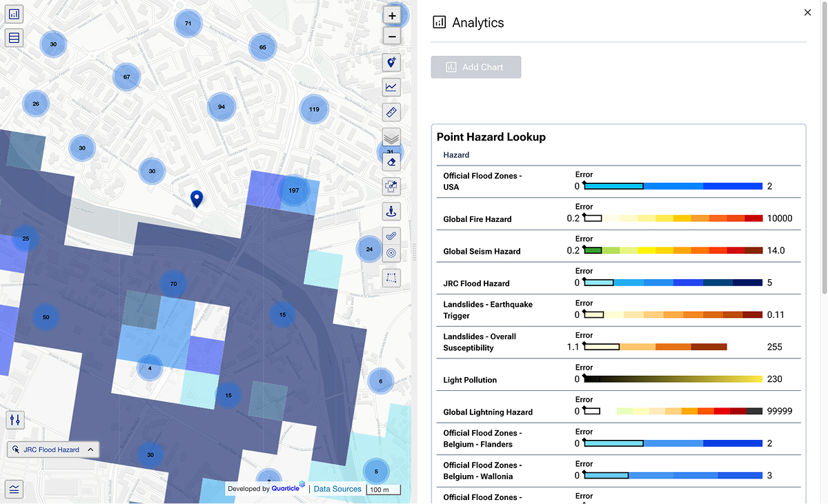Screen dimensions: 828x504
Task: Open the legend list icon below Analytics
Action: tap(14, 37)
